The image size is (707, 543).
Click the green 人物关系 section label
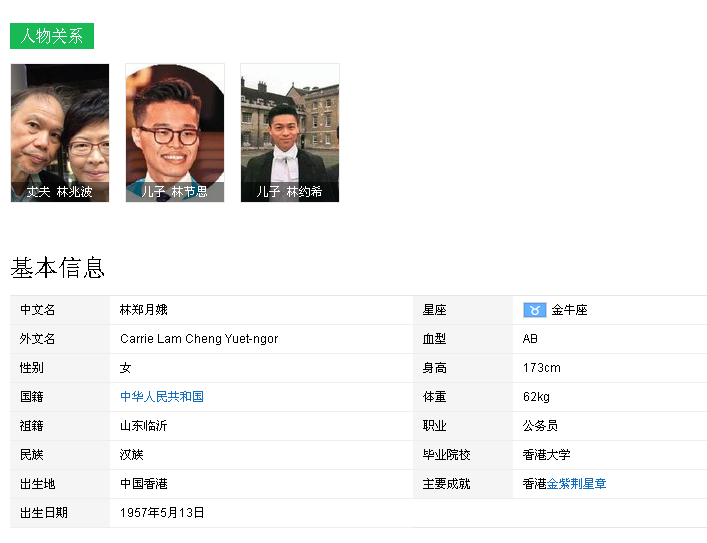[x=52, y=36]
